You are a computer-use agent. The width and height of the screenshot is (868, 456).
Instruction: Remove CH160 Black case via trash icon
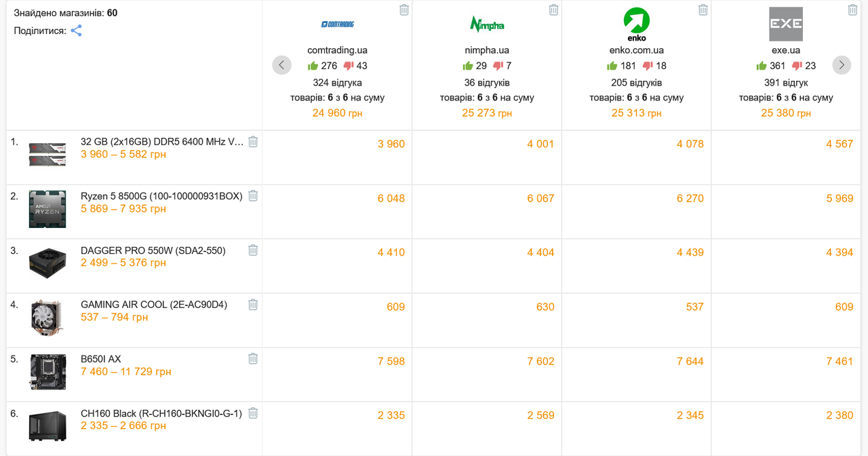pyautogui.click(x=253, y=413)
